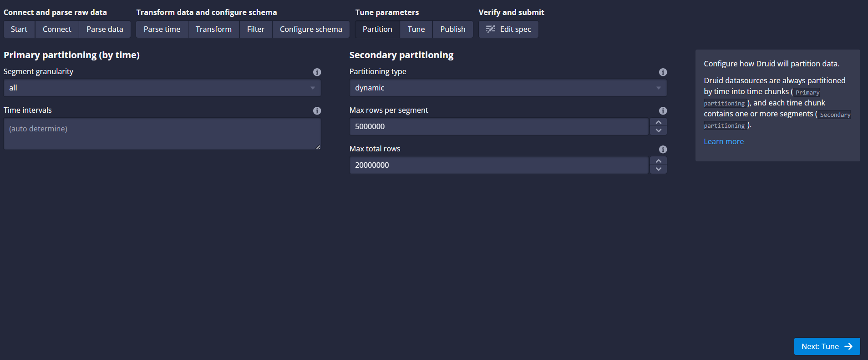Go to the Publish step tab
The width and height of the screenshot is (868, 360).
(452, 29)
